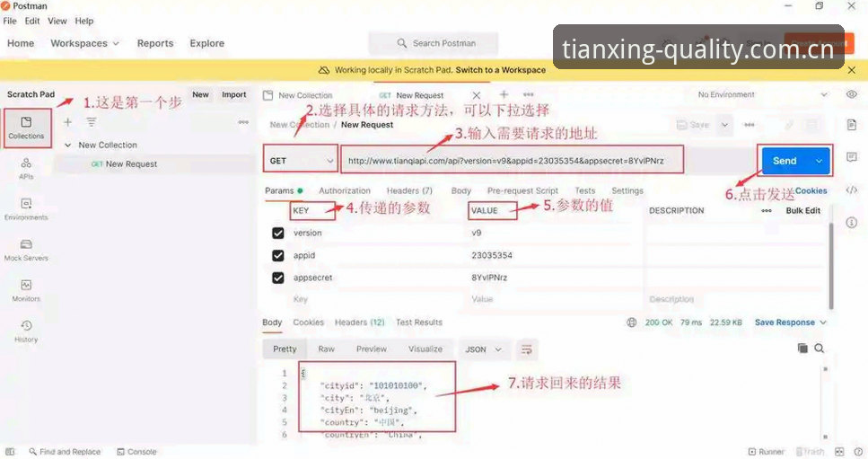Open the sidebar options ellipsis
868x459 pixels.
243,122
